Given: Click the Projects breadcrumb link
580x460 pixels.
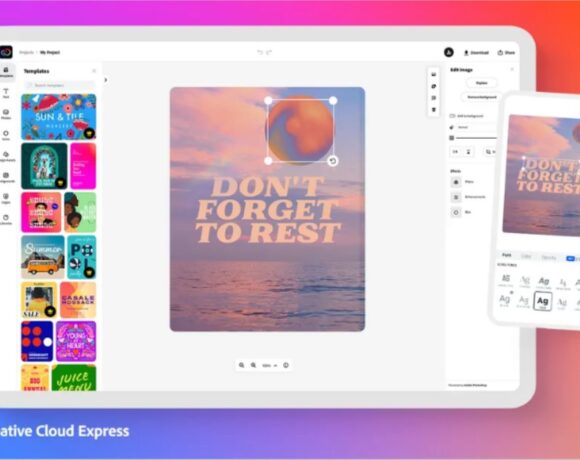Looking at the screenshot, I should click(26, 53).
